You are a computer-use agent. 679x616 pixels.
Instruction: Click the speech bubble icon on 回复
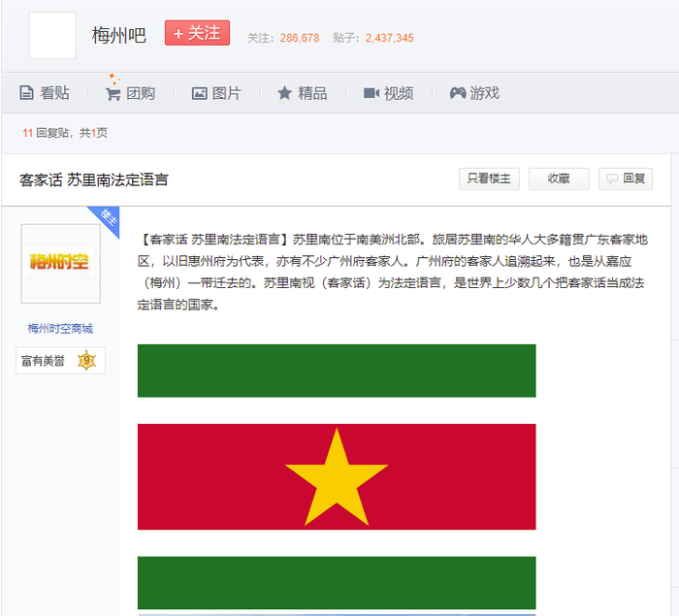point(612,178)
